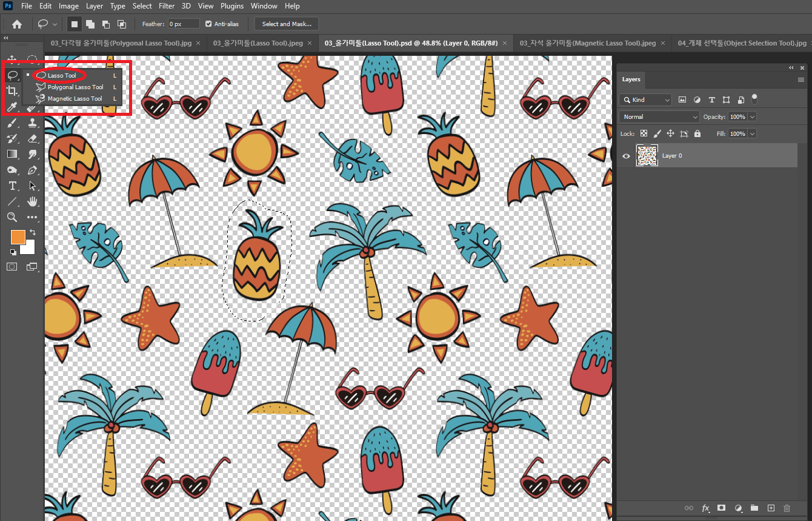Select the Horizontal Type tool

12,186
